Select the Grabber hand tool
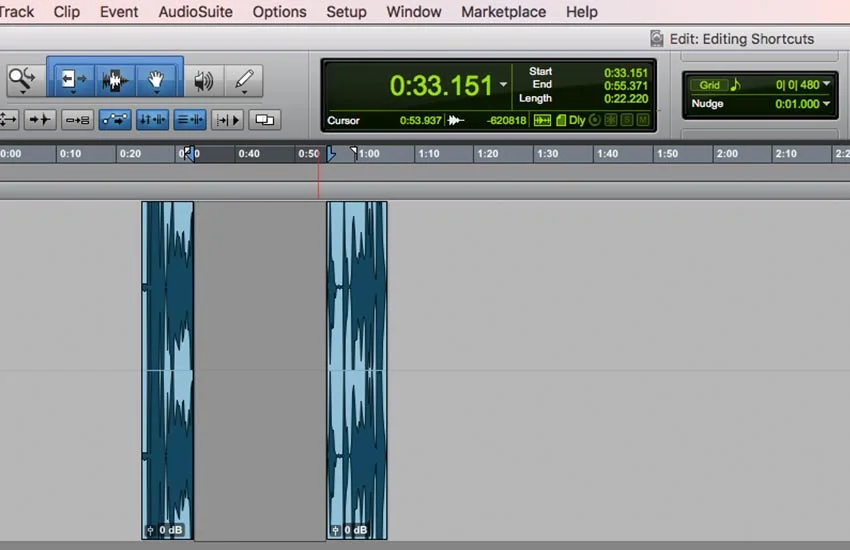Viewport: 850px width, 550px height. pyautogui.click(x=156, y=80)
